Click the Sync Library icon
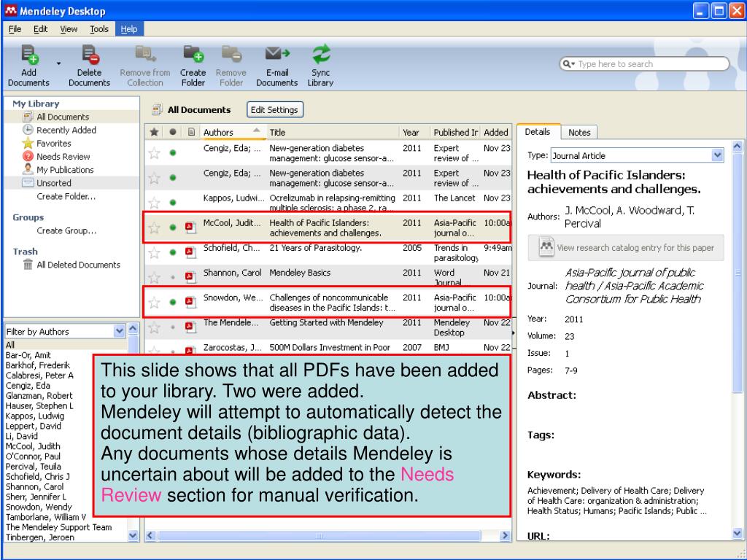Screen dimensions: 747x560 tap(321, 54)
